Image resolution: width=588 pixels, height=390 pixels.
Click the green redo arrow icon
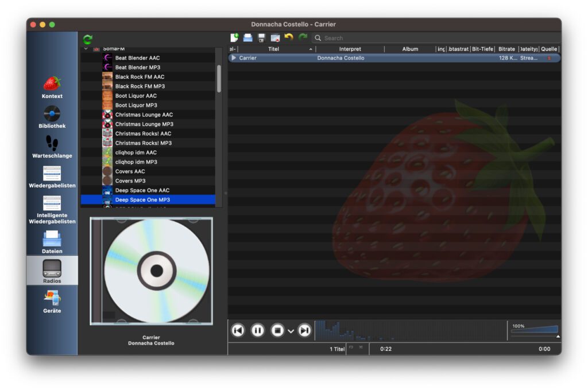click(x=303, y=37)
